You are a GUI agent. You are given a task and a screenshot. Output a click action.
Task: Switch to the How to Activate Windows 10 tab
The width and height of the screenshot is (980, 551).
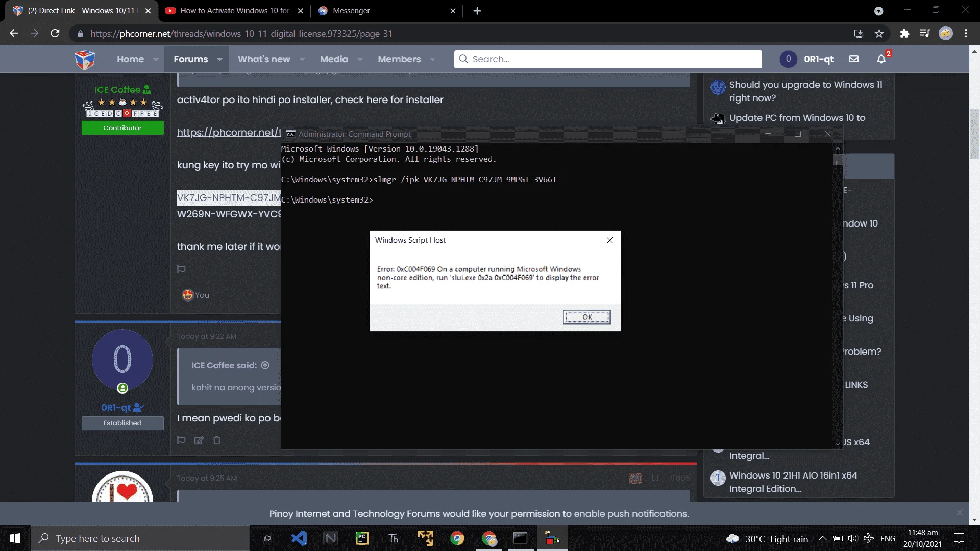(235, 11)
